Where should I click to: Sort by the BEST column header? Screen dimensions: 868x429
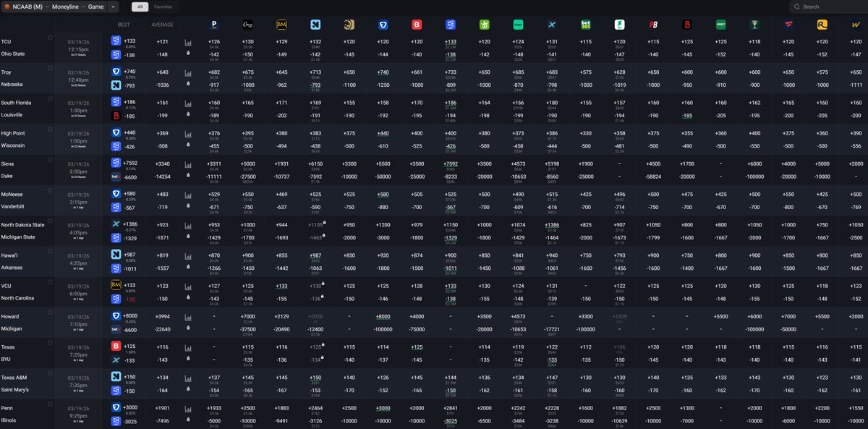point(124,25)
